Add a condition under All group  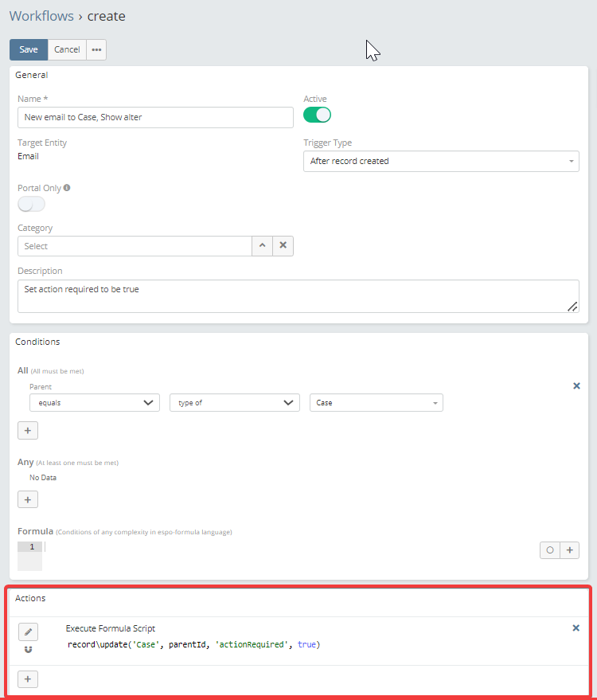click(x=28, y=431)
